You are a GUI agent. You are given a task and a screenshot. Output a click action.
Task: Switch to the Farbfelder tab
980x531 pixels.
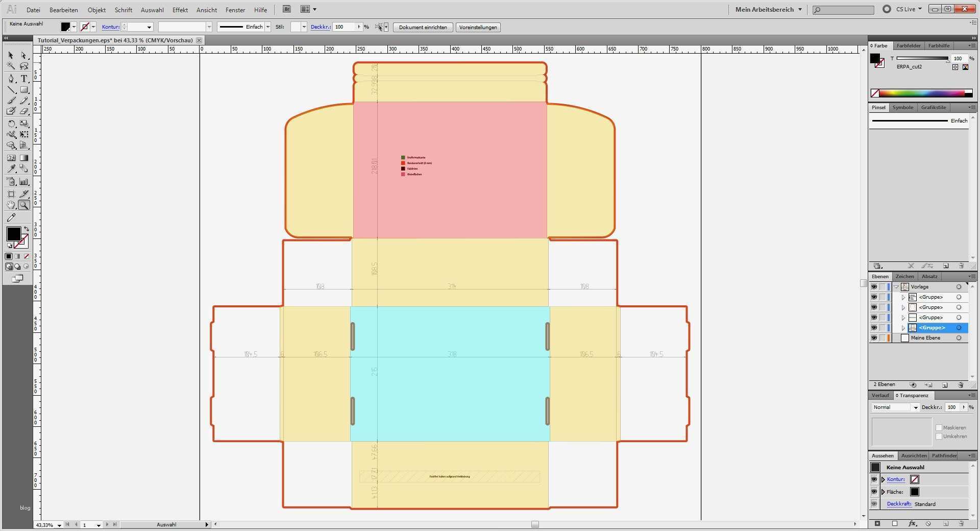coord(909,45)
